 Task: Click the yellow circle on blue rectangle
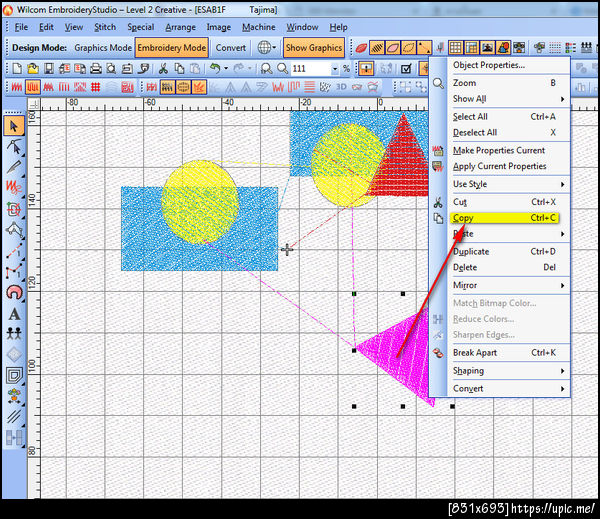[x=200, y=202]
